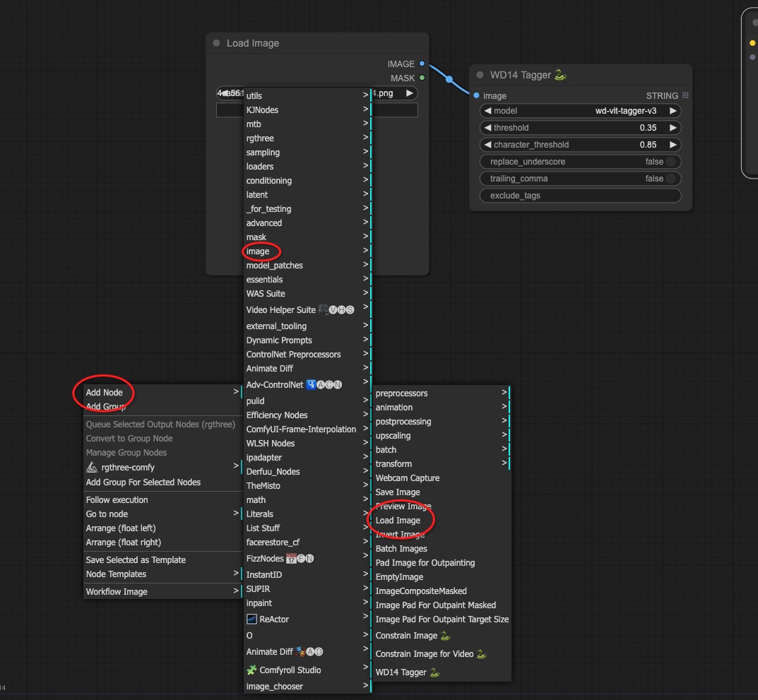This screenshot has height=700, width=758.
Task: Expand the Node Templates submenu
Action: (x=116, y=574)
